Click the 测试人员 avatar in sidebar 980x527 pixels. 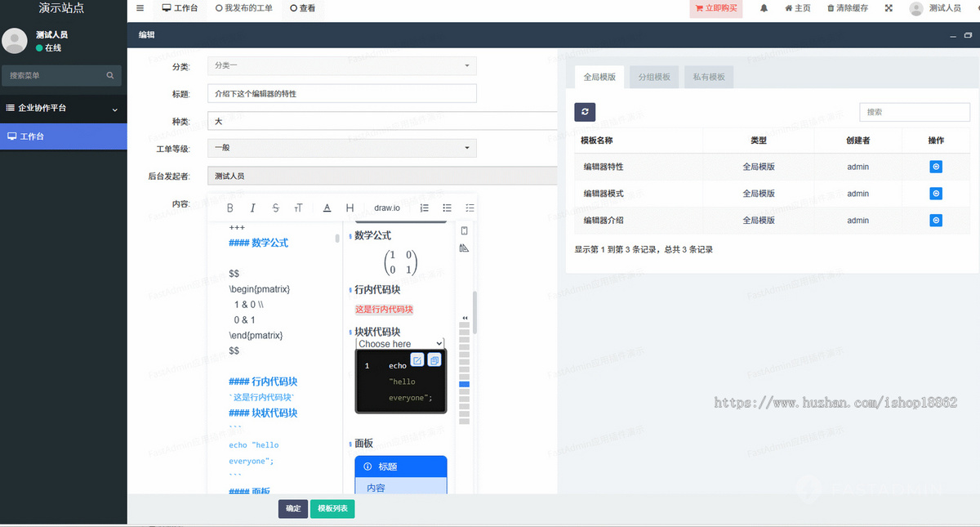[x=15, y=40]
